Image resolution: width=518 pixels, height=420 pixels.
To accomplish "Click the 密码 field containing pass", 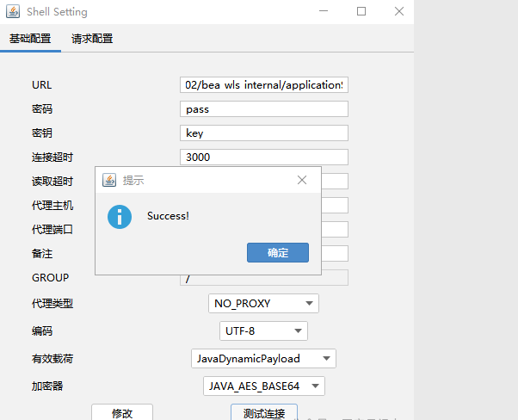I will click(264, 109).
